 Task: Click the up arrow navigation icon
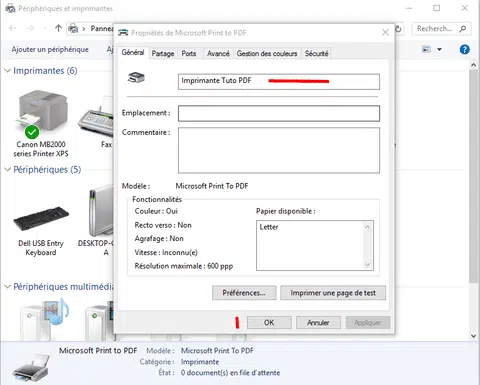pos(58,29)
